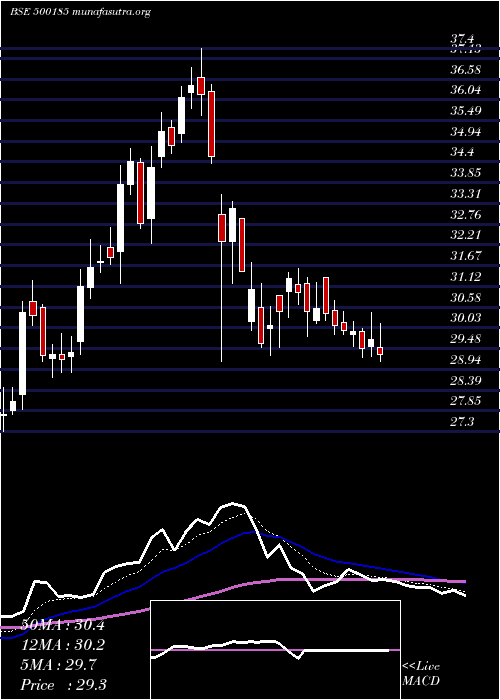The height and width of the screenshot is (700, 500).
Task: Click the '50MA : 30.4' readout
Action: pyautogui.click(x=62, y=625)
